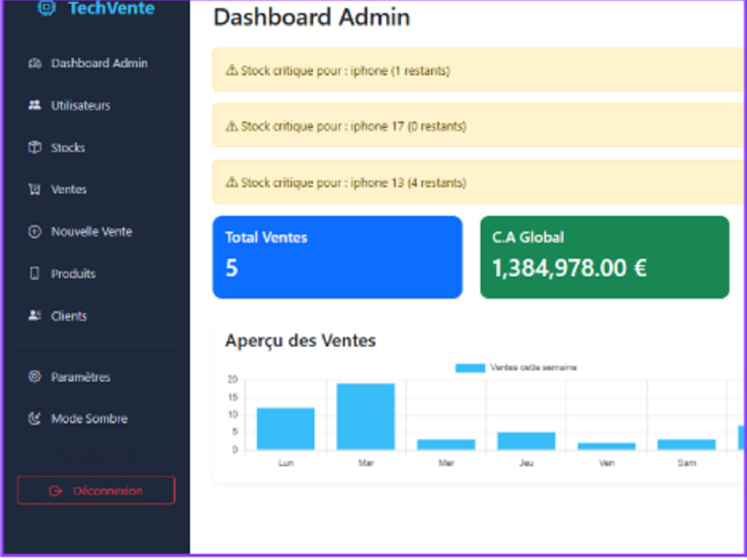
Task: Click the Produits phone icon
Action: 35,274
